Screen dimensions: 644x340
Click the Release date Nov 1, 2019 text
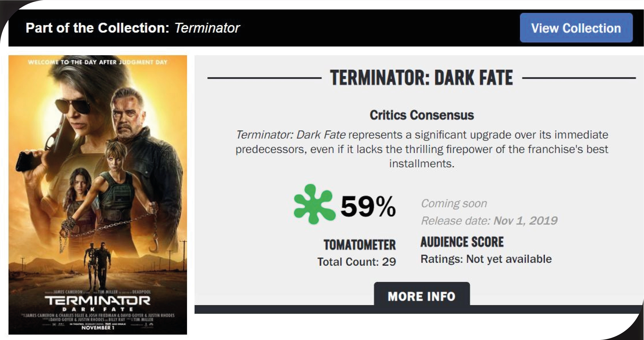click(489, 221)
